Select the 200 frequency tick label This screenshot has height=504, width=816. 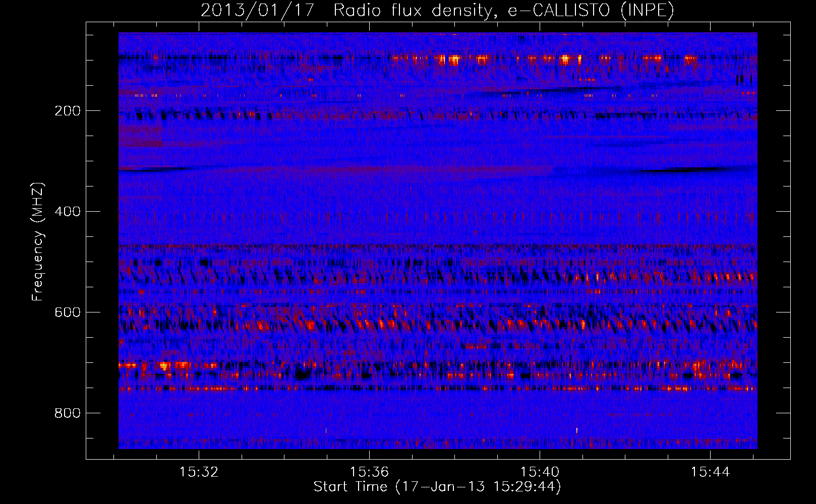click(x=68, y=111)
